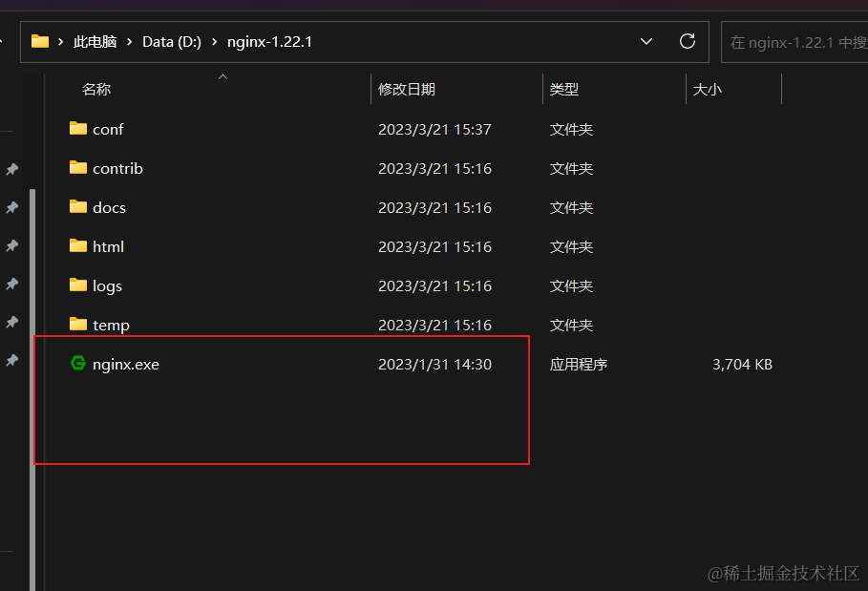
Task: Select the docs folder name
Action: point(109,207)
